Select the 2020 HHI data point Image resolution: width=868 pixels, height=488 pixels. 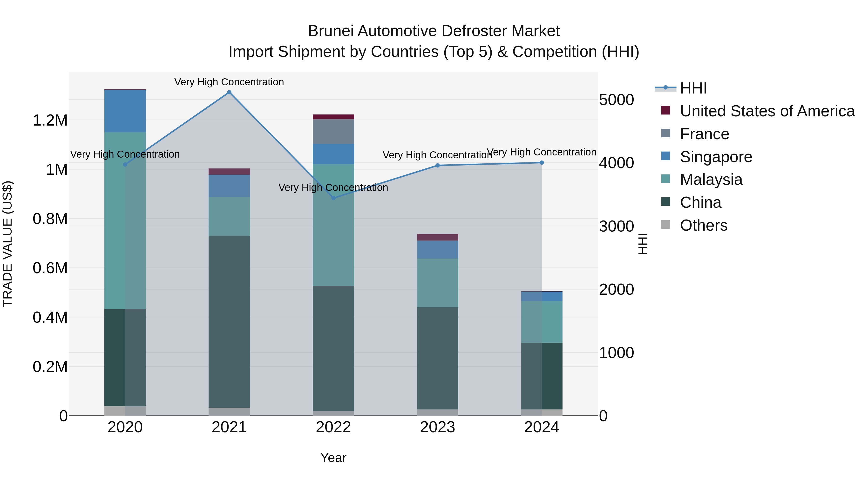click(125, 164)
